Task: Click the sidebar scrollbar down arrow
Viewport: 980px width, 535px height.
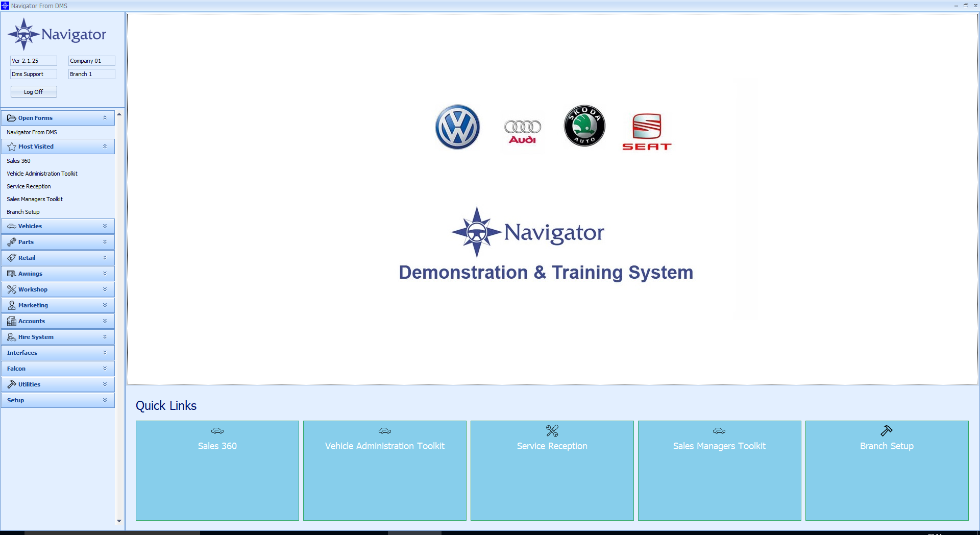Action: [x=119, y=521]
